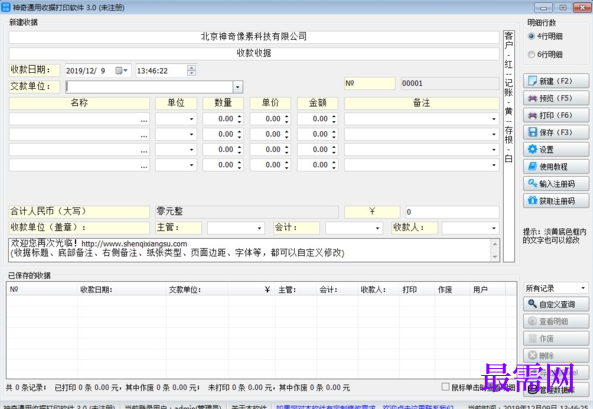
Task: Click the time spinner on 13:46:22
Action: pyautogui.click(x=192, y=70)
